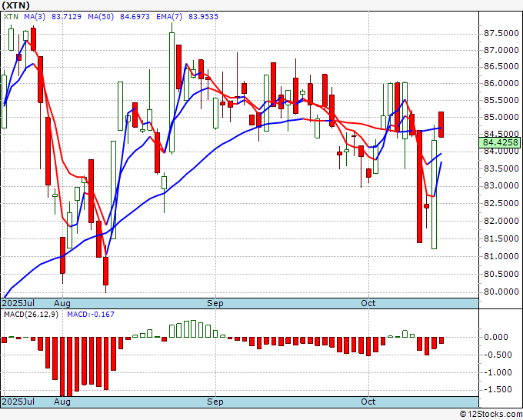Click the 85.0000 price axis label
Screen dimensions: 523x420
point(501,118)
